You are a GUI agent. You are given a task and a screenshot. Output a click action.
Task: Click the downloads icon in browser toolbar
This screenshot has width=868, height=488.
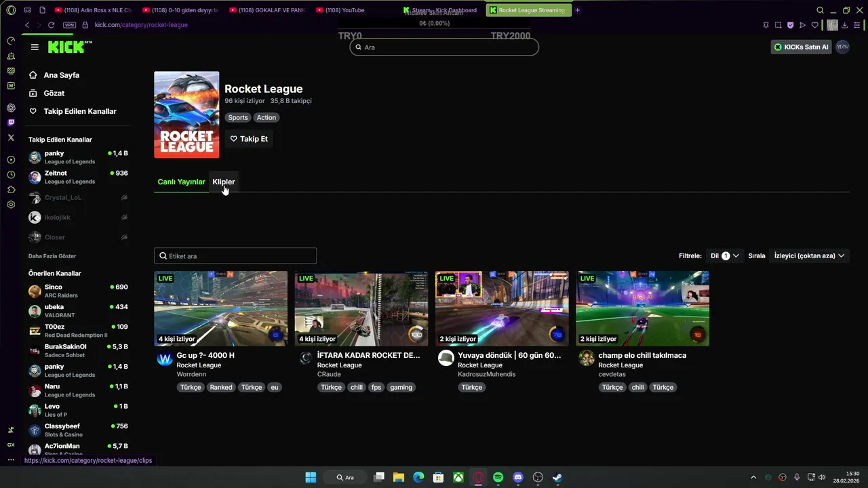coord(844,25)
